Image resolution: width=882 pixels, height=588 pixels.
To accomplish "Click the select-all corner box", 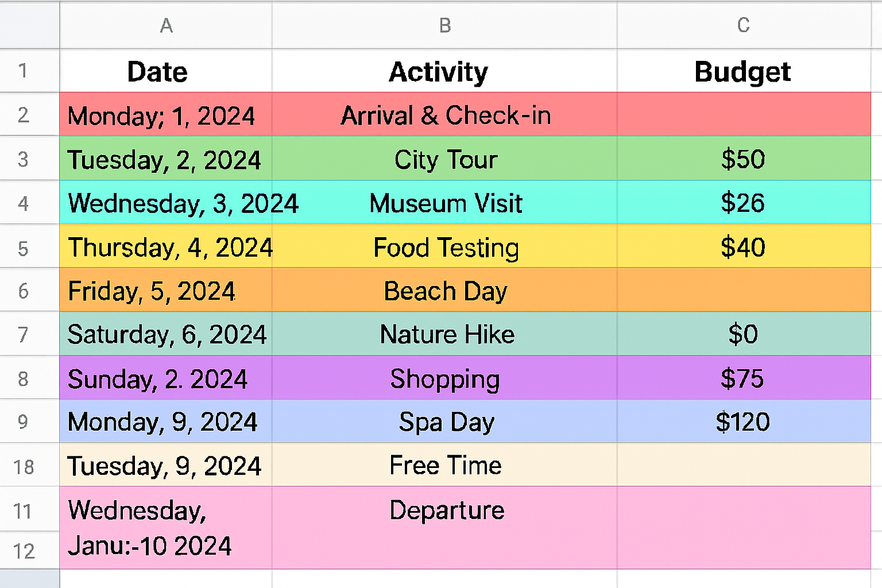I will pyautogui.click(x=29, y=25).
